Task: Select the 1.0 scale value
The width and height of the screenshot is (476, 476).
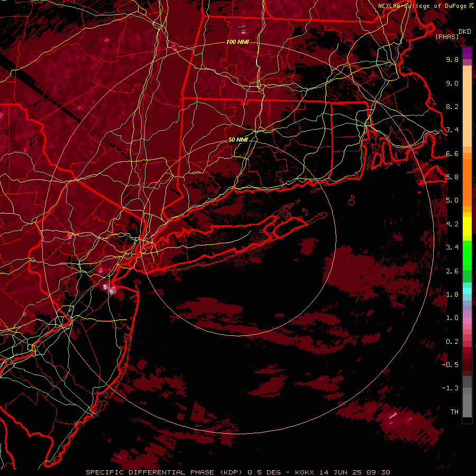Action: click(x=452, y=318)
